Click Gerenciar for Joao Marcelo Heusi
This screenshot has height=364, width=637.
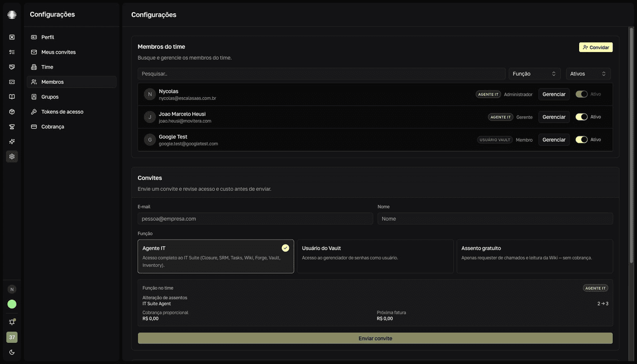click(554, 117)
